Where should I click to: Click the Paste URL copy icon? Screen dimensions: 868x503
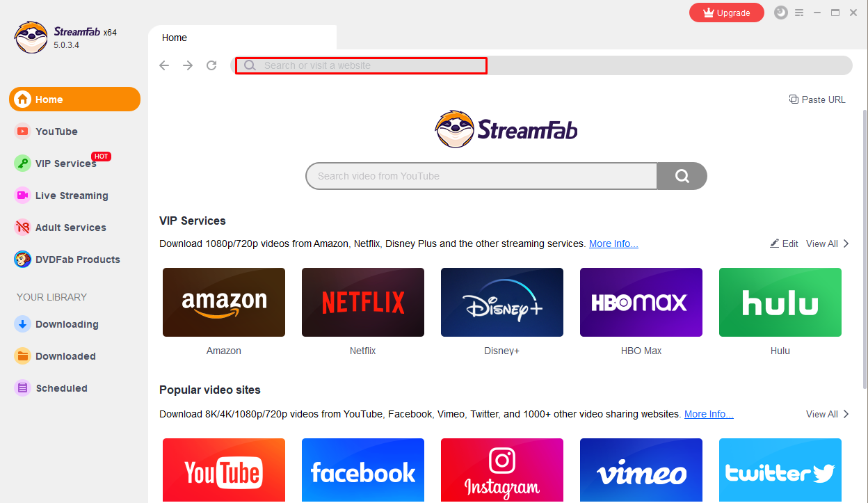point(794,99)
